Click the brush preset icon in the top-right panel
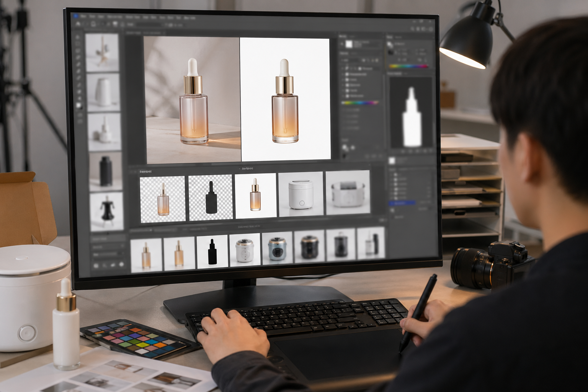Viewport: 588px width, 392px height. (390, 45)
